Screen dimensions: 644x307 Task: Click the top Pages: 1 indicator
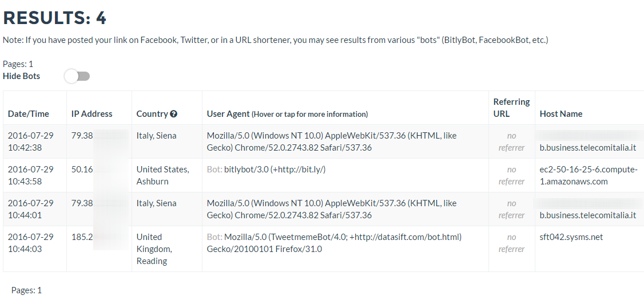[x=18, y=64]
